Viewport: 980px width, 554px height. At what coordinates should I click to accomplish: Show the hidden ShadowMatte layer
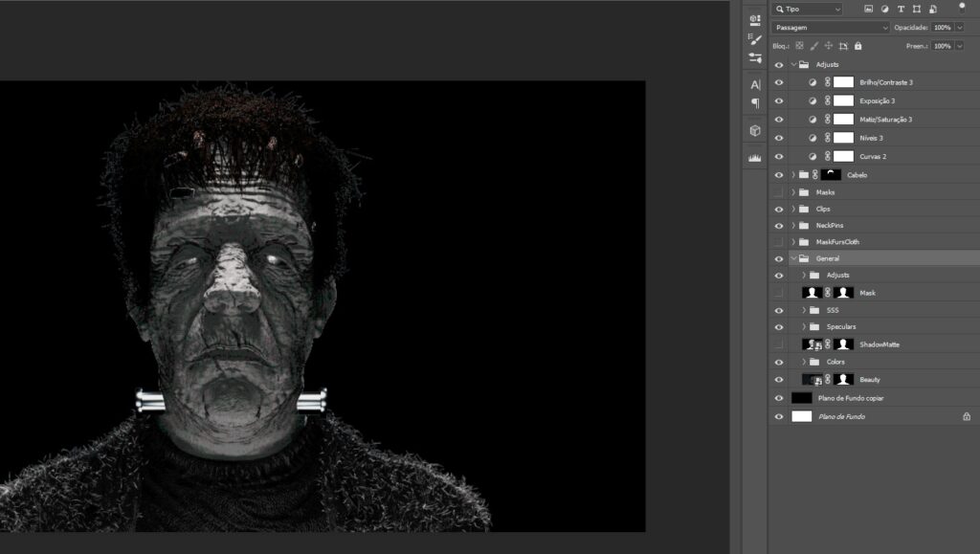[778, 344]
